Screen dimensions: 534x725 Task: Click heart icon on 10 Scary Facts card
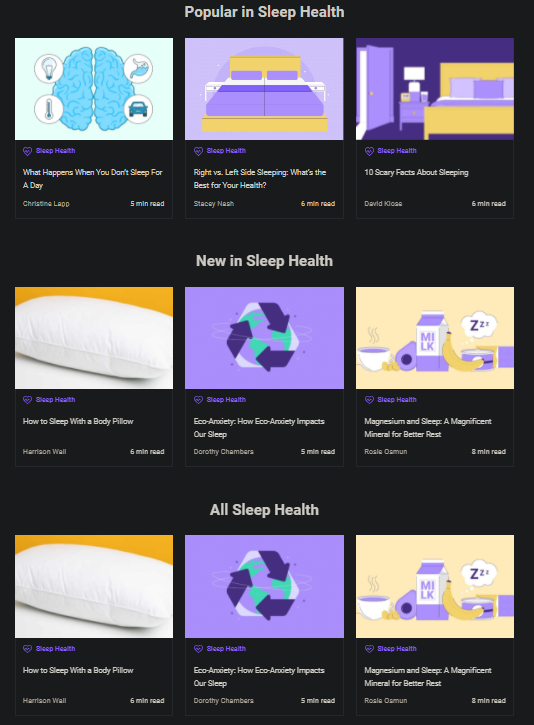click(x=369, y=151)
